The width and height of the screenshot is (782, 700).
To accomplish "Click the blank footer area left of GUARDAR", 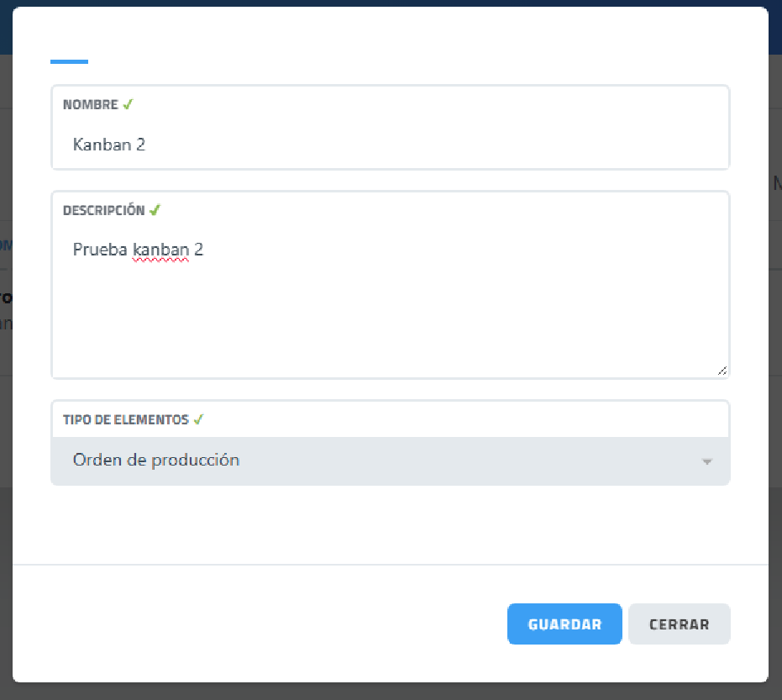I will point(252,624).
